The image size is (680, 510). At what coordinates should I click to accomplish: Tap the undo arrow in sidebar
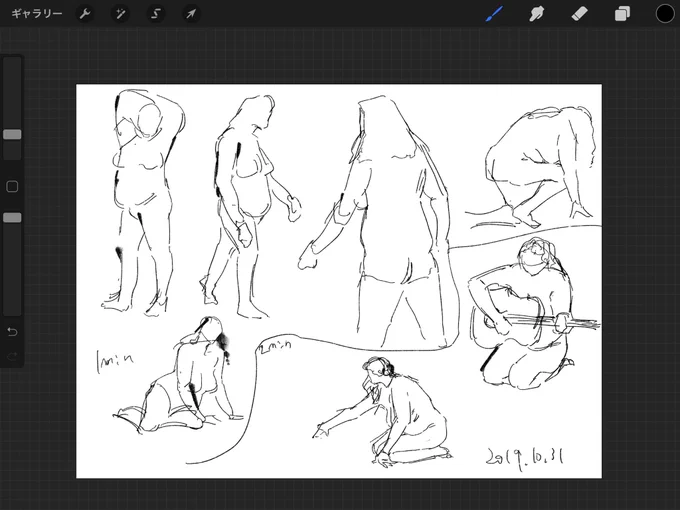pos(12,332)
